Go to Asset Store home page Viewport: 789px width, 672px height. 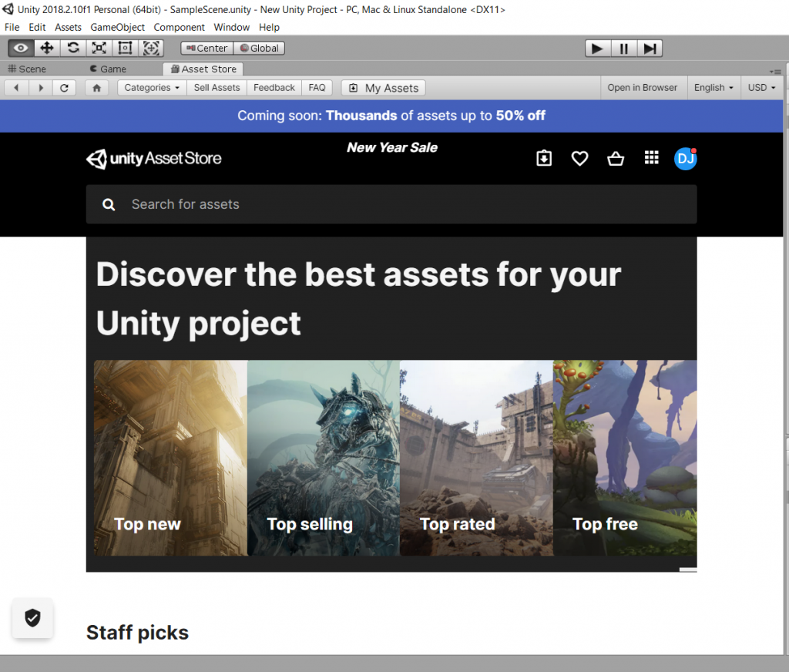pyautogui.click(x=97, y=88)
